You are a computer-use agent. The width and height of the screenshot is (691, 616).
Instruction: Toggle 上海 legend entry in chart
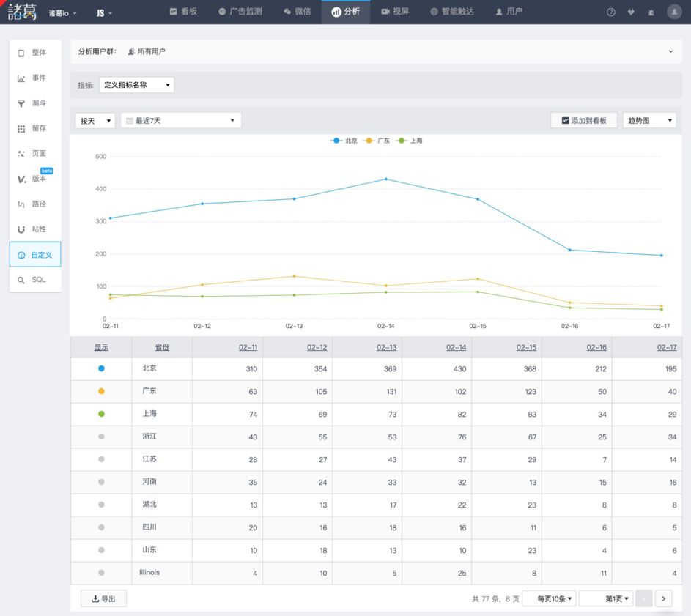coord(410,141)
